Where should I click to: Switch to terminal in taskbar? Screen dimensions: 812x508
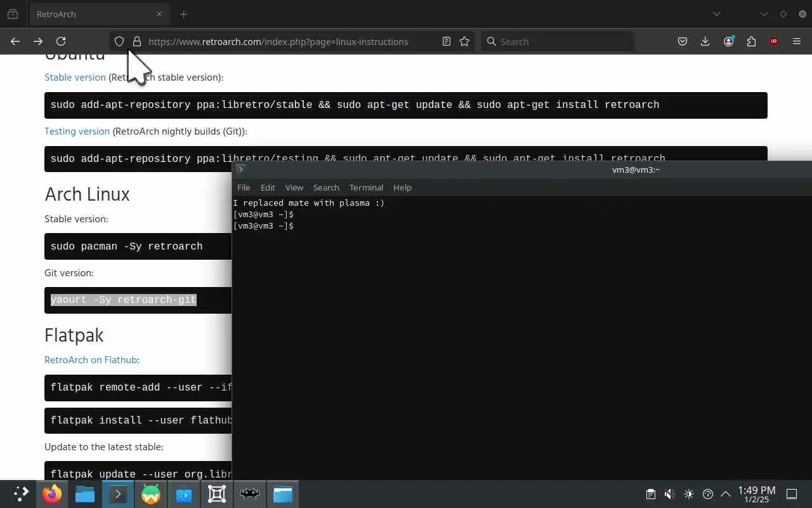(x=118, y=494)
